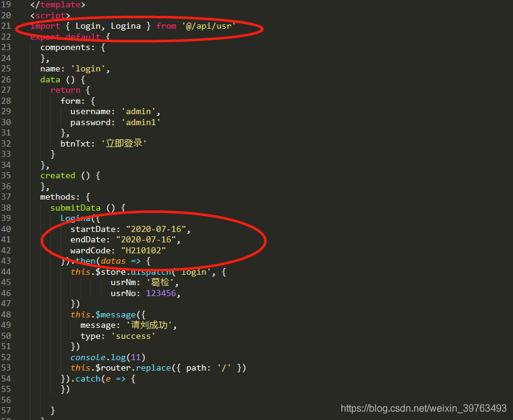This screenshot has height=420, width=513.
Task: Click the 'datas' parameter on line 43
Action: click(x=113, y=261)
